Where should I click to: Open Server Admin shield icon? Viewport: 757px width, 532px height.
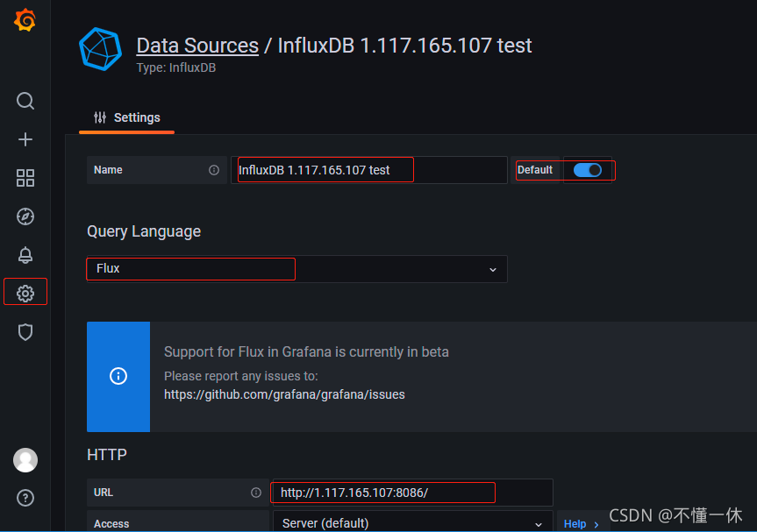[x=25, y=332]
